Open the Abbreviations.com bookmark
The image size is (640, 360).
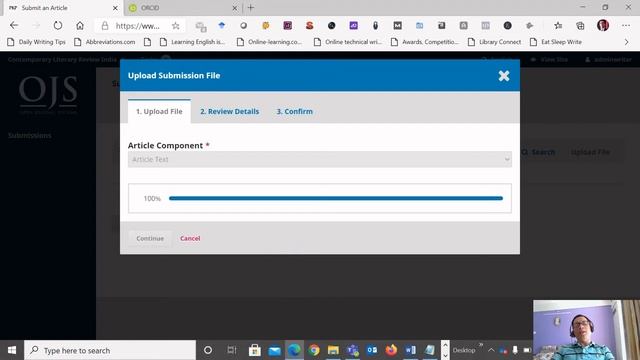(x=105, y=42)
